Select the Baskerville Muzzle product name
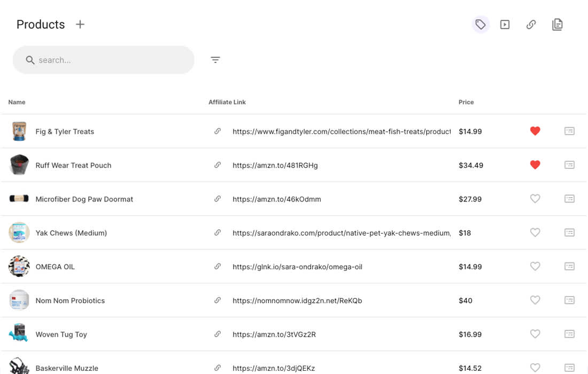588x374 pixels. pyautogui.click(x=67, y=368)
